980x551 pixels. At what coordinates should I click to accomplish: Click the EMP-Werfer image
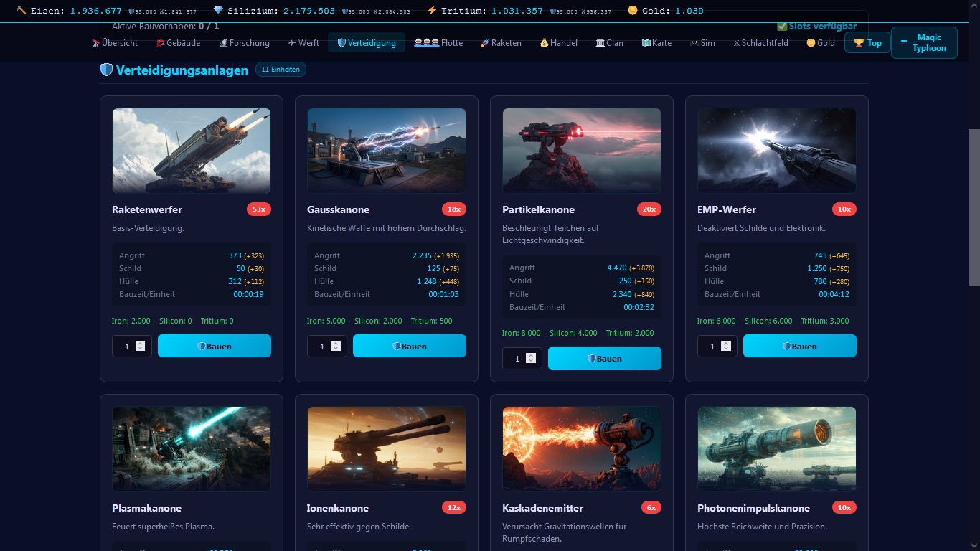[x=777, y=151]
